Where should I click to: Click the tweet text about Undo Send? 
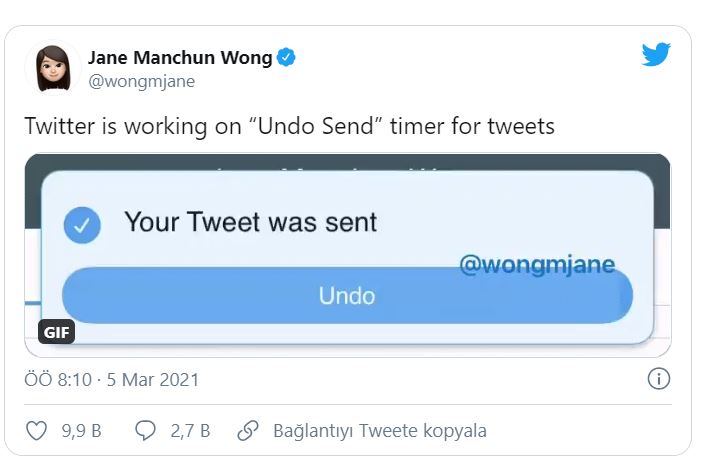[x=289, y=126]
